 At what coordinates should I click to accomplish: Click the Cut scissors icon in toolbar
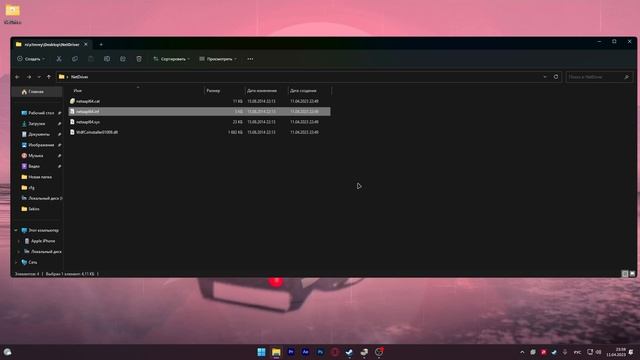[59, 59]
